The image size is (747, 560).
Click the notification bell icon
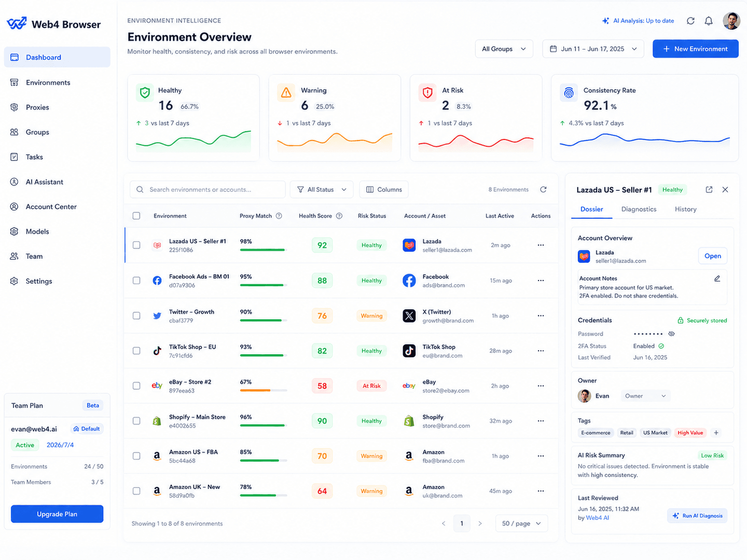click(x=709, y=21)
